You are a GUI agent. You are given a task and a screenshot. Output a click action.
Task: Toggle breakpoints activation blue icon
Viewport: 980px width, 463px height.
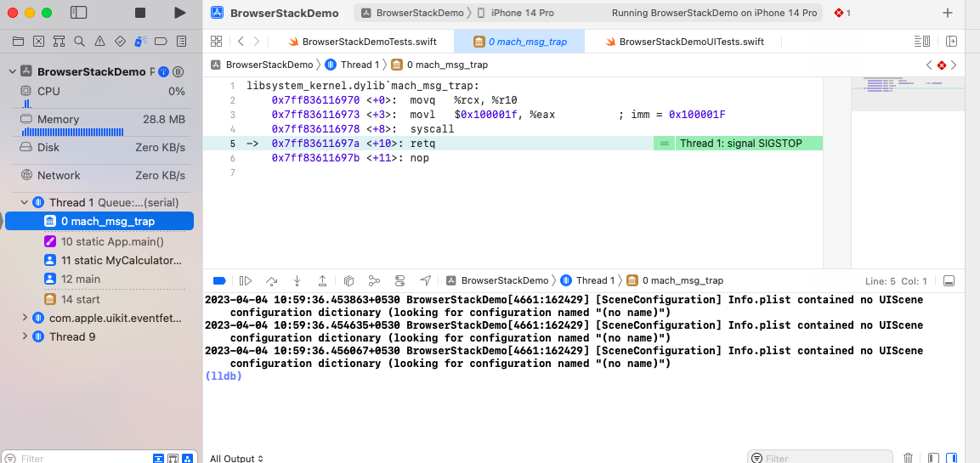(218, 280)
